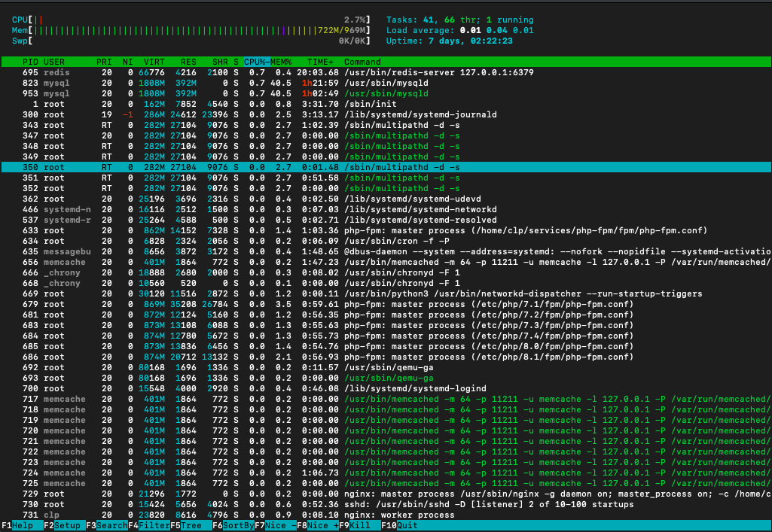Select chronyd process PID 666
Viewport: 772px width, 532px height.
386,273
